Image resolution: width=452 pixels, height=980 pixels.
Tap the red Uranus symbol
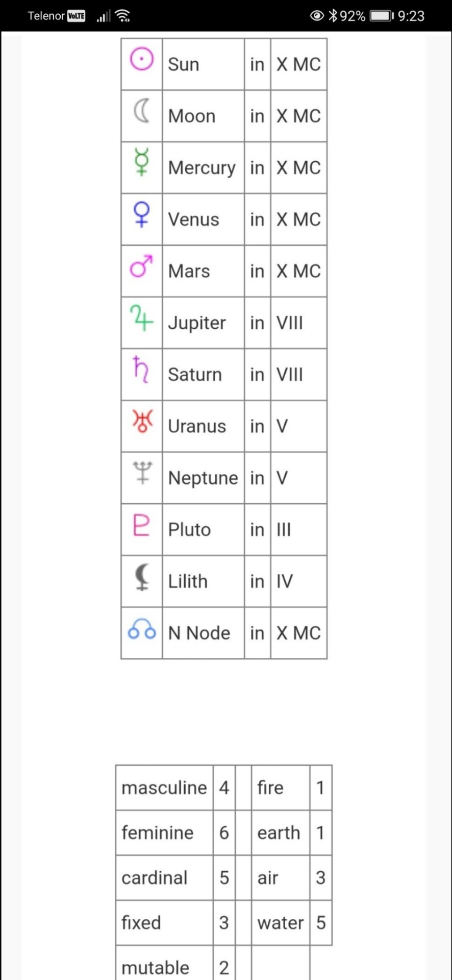click(142, 421)
